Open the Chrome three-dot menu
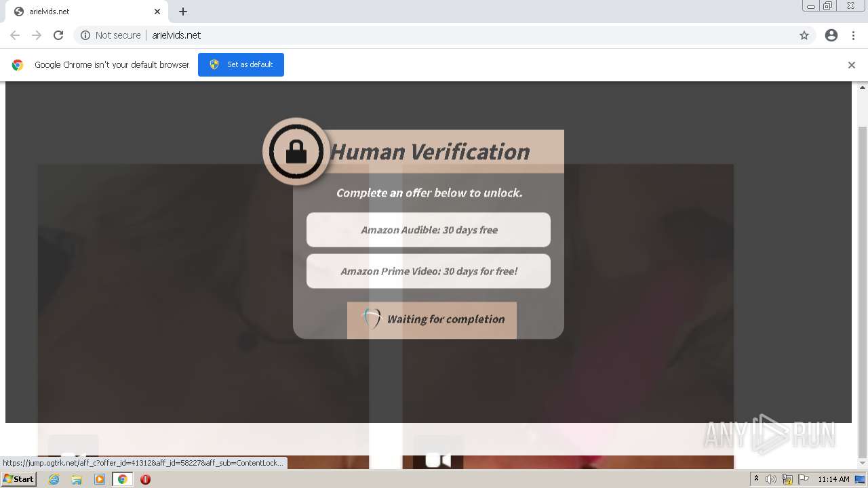This screenshot has height=488, width=868. click(x=853, y=35)
